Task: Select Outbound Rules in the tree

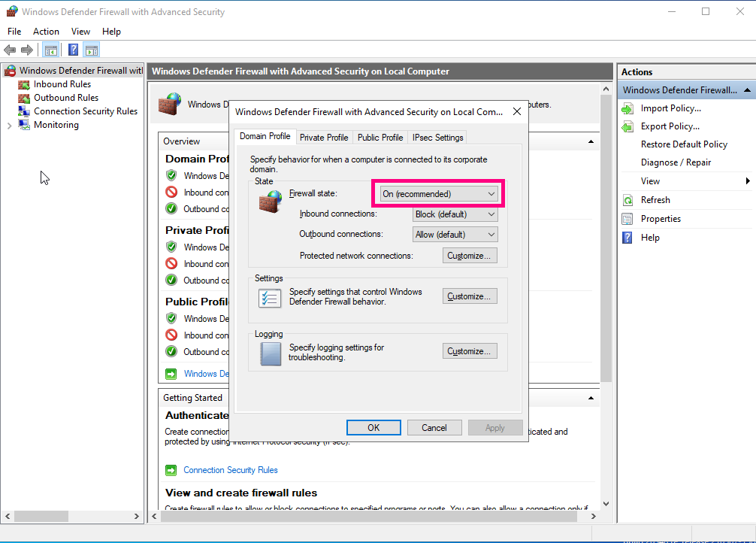Action: 66,98
